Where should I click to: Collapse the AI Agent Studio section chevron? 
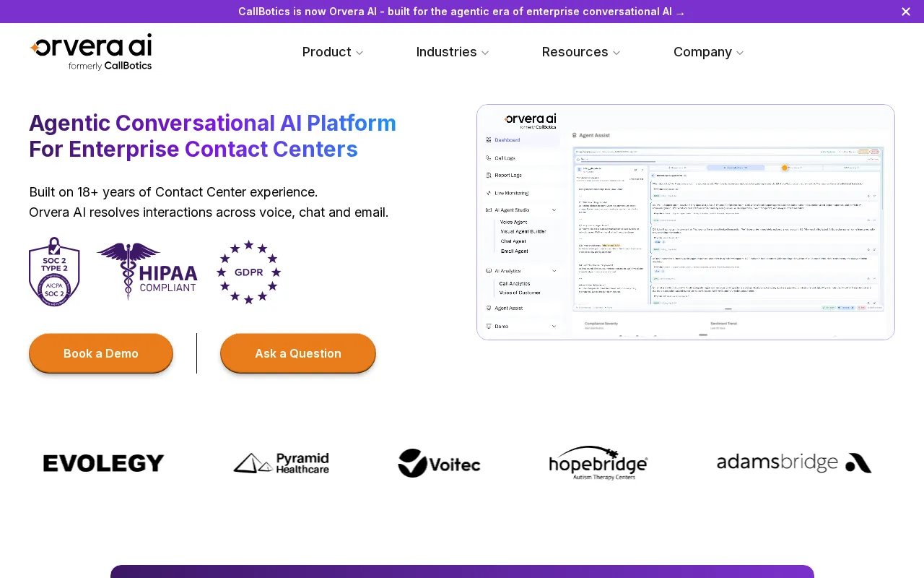(x=554, y=210)
